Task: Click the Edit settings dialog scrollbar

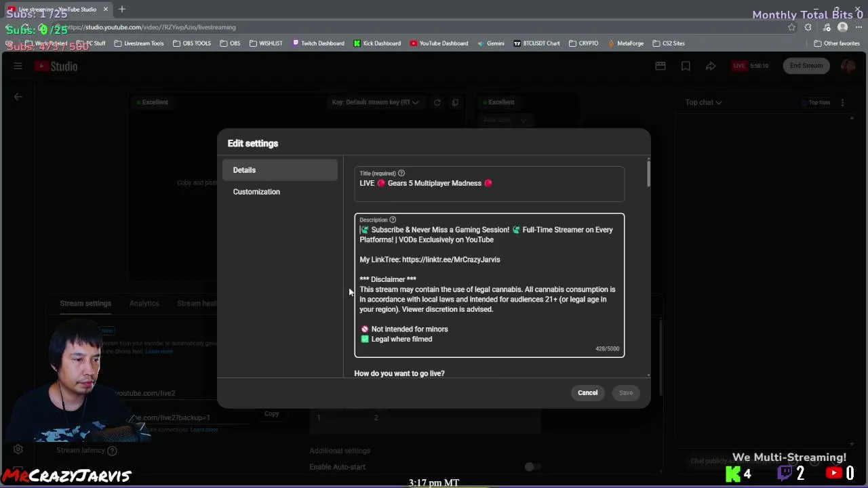Action: pyautogui.click(x=648, y=173)
